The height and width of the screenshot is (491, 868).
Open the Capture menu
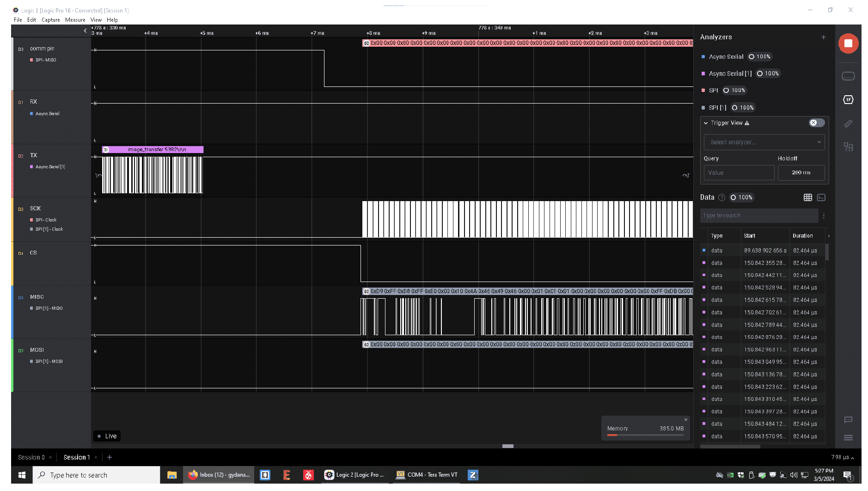[51, 20]
